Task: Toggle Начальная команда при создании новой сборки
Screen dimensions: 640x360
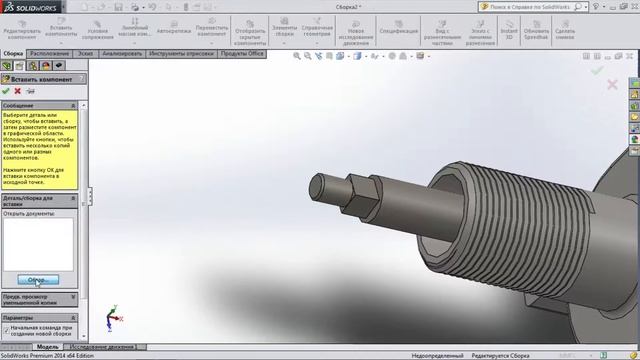Action: click(x=6, y=331)
